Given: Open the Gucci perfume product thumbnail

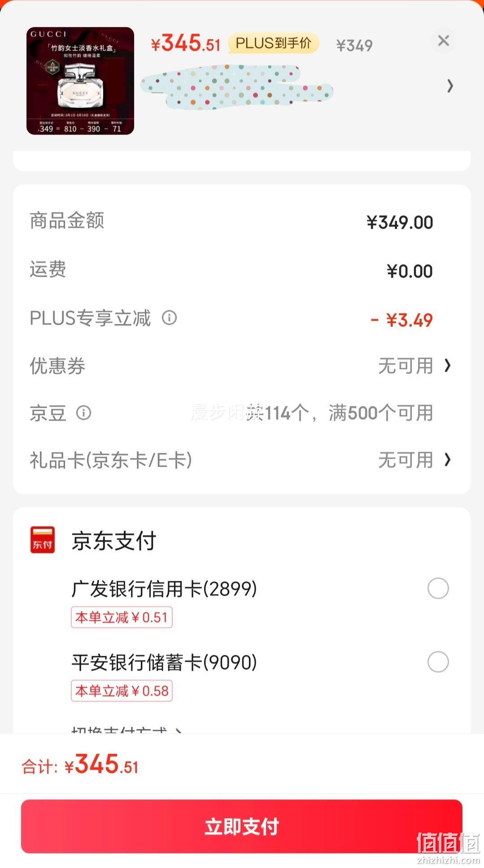Looking at the screenshot, I should (x=80, y=81).
